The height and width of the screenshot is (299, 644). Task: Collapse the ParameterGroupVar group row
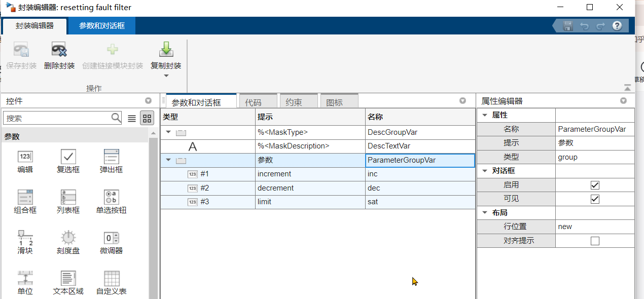coord(168,159)
